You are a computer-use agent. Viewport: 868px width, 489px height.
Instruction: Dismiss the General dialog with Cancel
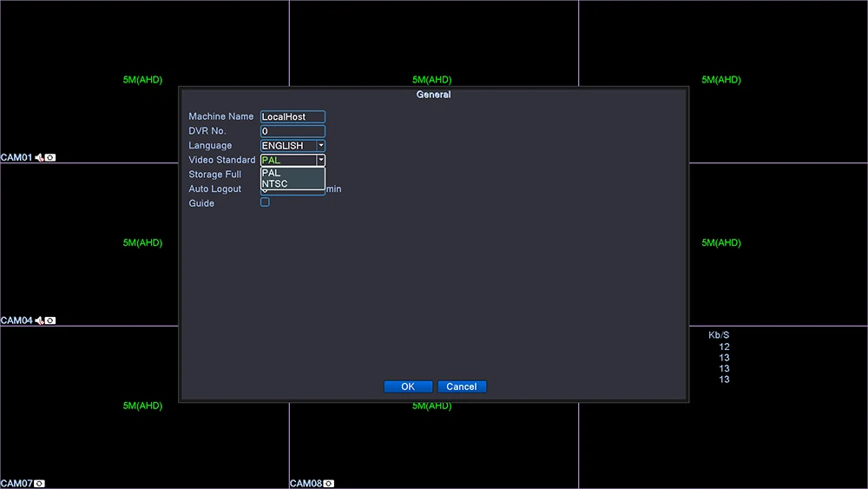462,387
